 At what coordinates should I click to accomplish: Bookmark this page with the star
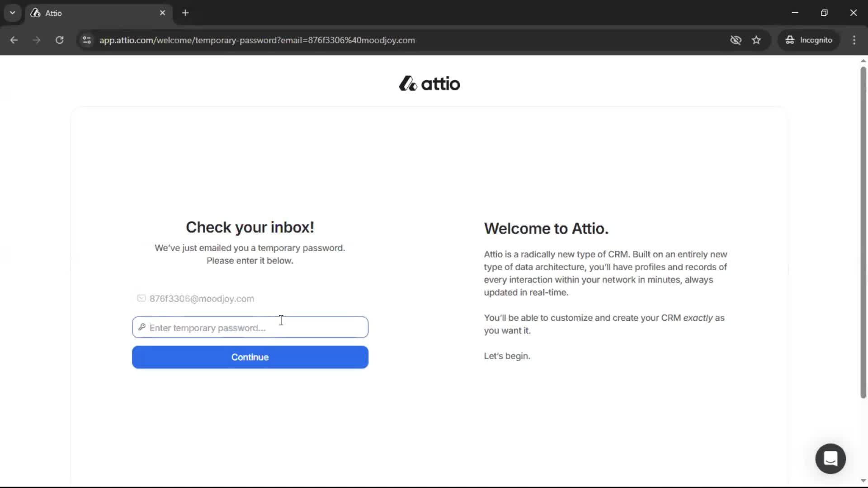pyautogui.click(x=757, y=40)
